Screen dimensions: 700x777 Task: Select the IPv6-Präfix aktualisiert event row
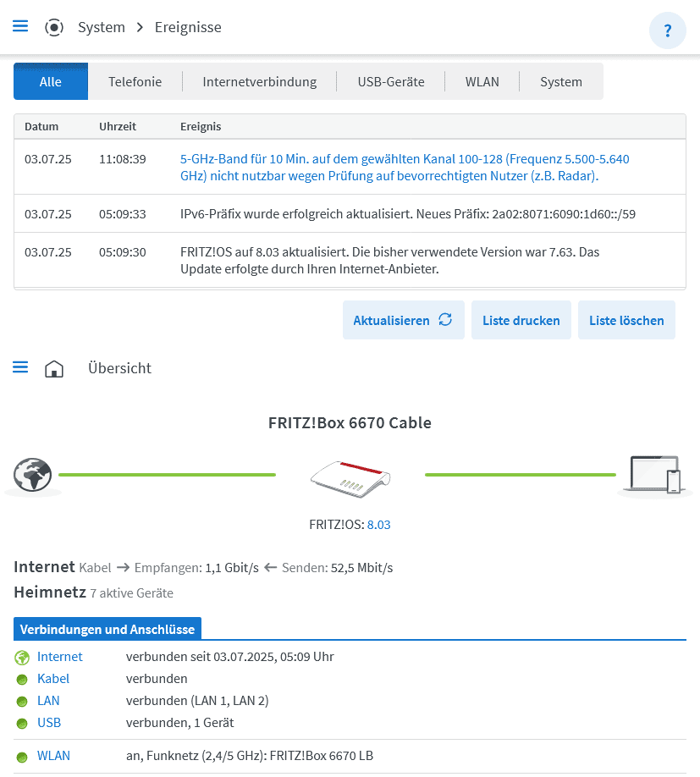coord(350,213)
